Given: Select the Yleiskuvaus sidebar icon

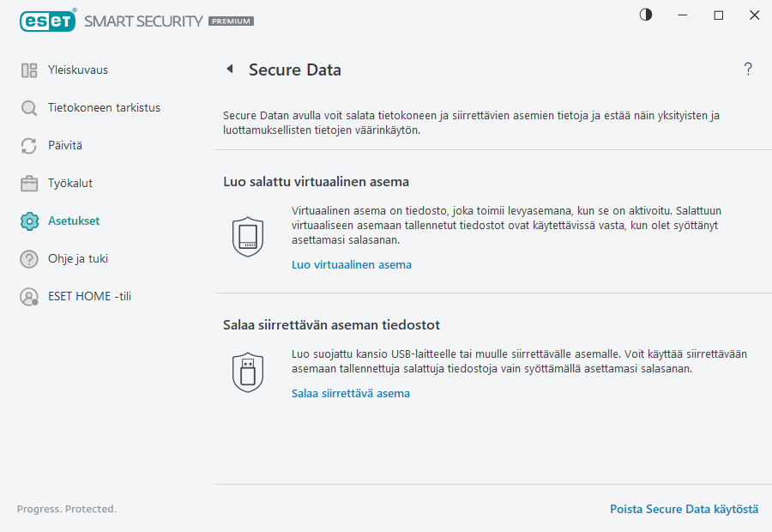Looking at the screenshot, I should [x=28, y=70].
